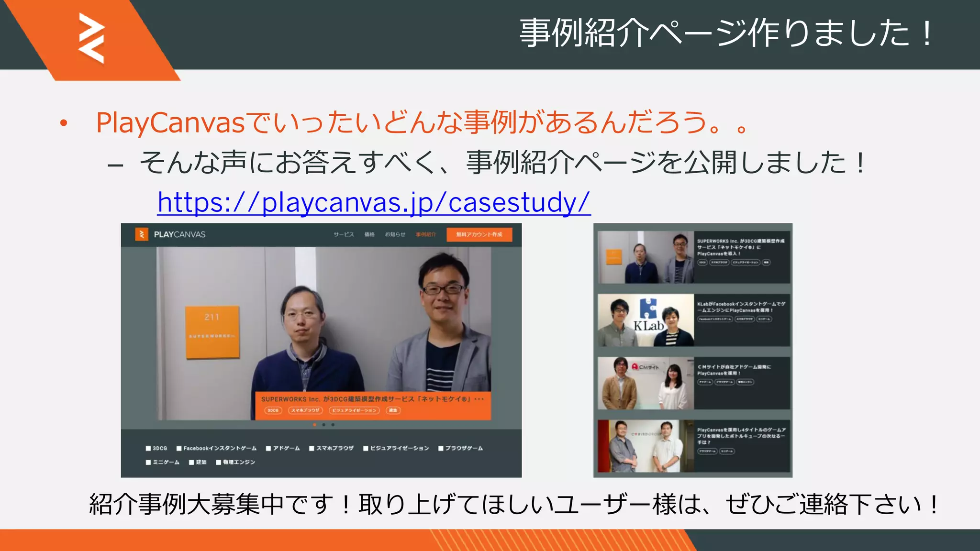This screenshot has width=980, height=551.
Task: Click the PLAYCANVAS wordmark in the navbar
Action: point(179,234)
